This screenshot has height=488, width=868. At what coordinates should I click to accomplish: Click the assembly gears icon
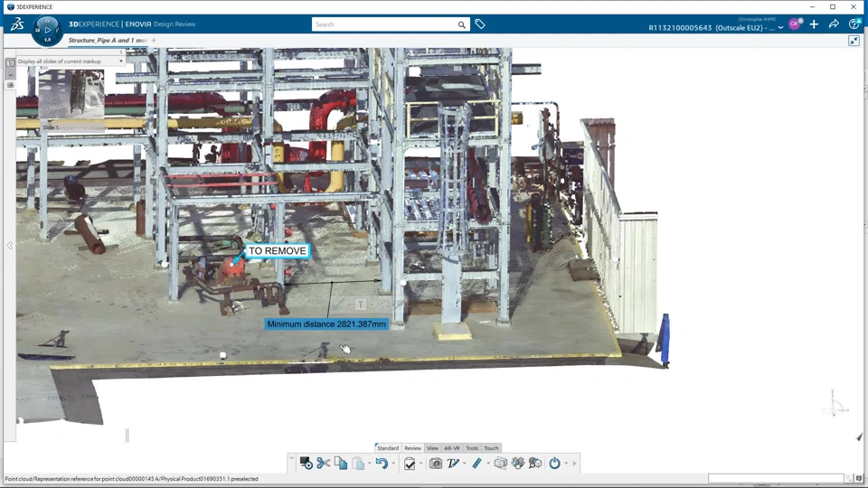pos(517,463)
